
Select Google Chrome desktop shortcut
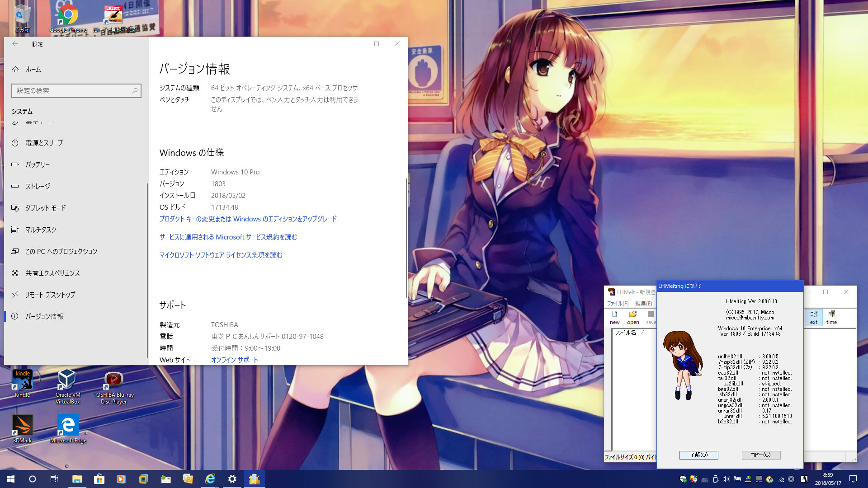(68, 18)
